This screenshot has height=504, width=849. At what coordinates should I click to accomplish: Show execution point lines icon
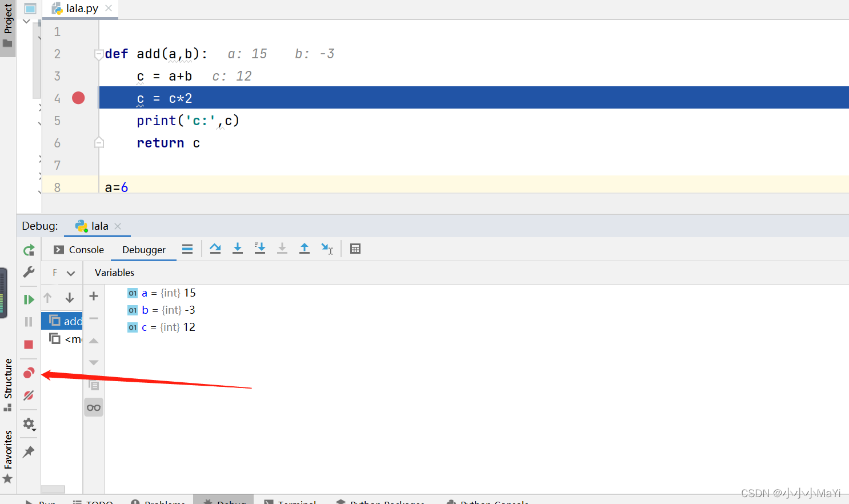[x=187, y=249]
